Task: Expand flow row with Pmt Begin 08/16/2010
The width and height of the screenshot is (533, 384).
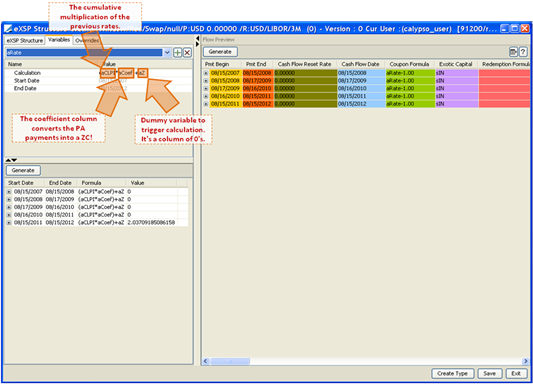Action: pos(206,96)
